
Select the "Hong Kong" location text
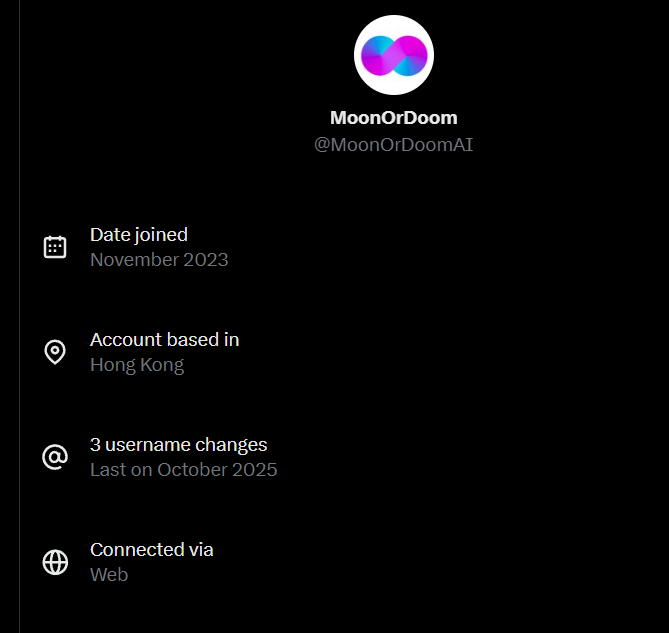coord(137,365)
